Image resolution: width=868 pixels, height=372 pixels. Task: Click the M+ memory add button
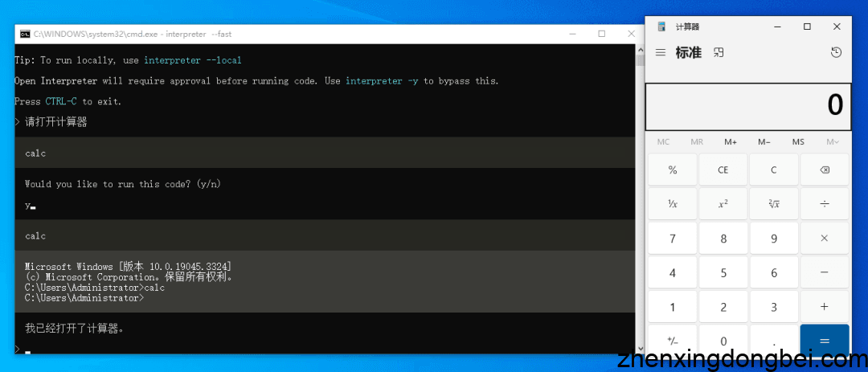[x=730, y=142]
